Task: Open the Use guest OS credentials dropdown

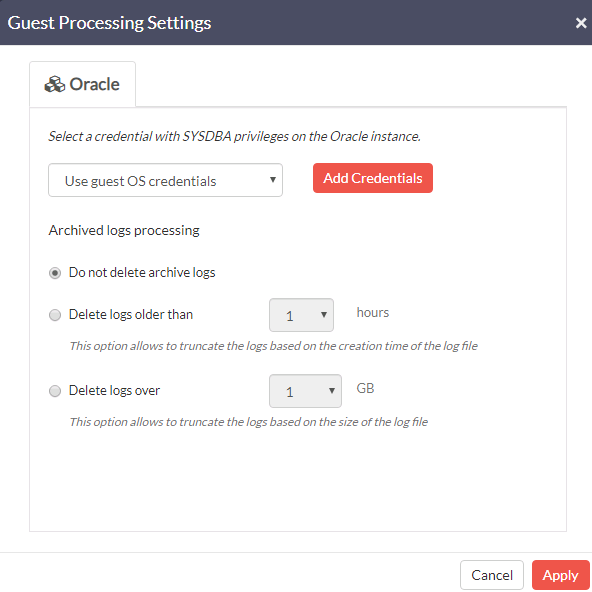Action: coord(165,180)
